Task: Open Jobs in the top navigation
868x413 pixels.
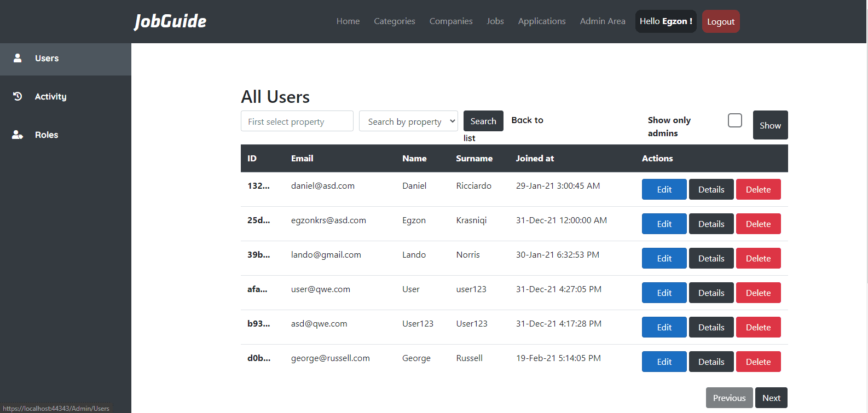Action: (x=495, y=21)
